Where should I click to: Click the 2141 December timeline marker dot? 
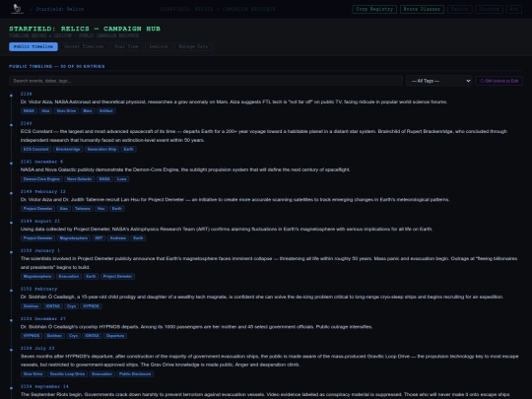coord(11,164)
